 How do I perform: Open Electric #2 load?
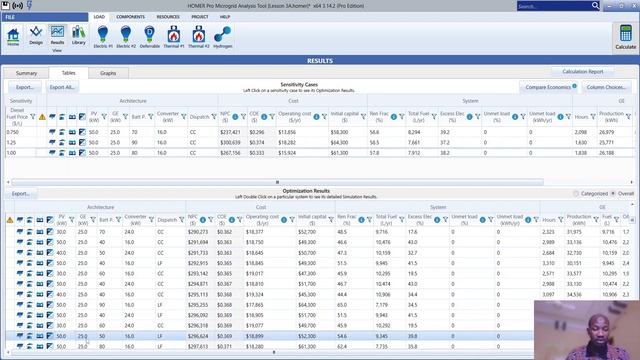pos(126,36)
